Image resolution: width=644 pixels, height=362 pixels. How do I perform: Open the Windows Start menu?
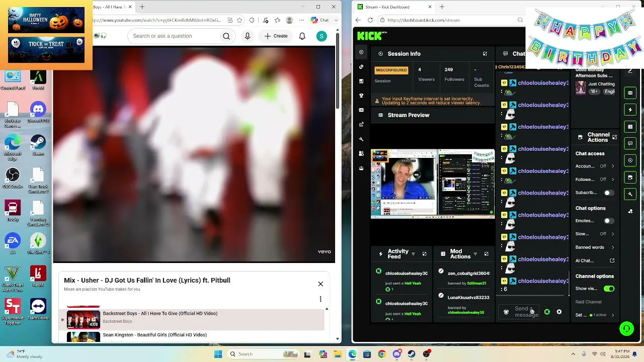point(218,354)
